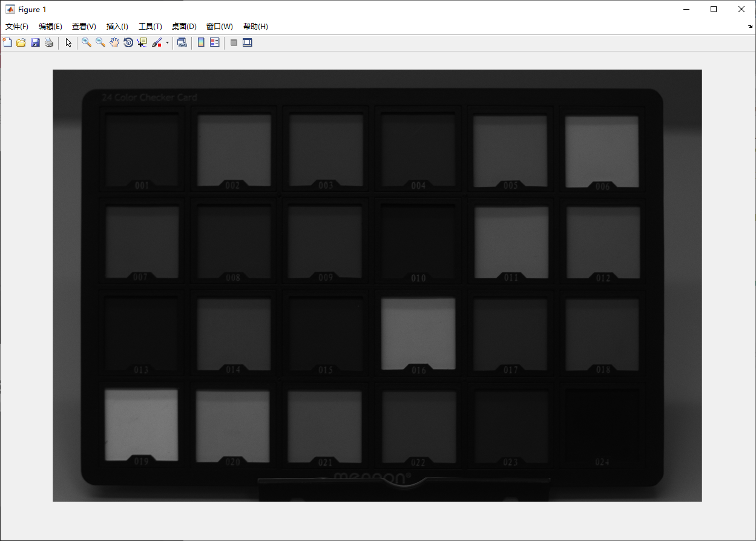Select the Zoom In magnifier tool

pos(87,42)
